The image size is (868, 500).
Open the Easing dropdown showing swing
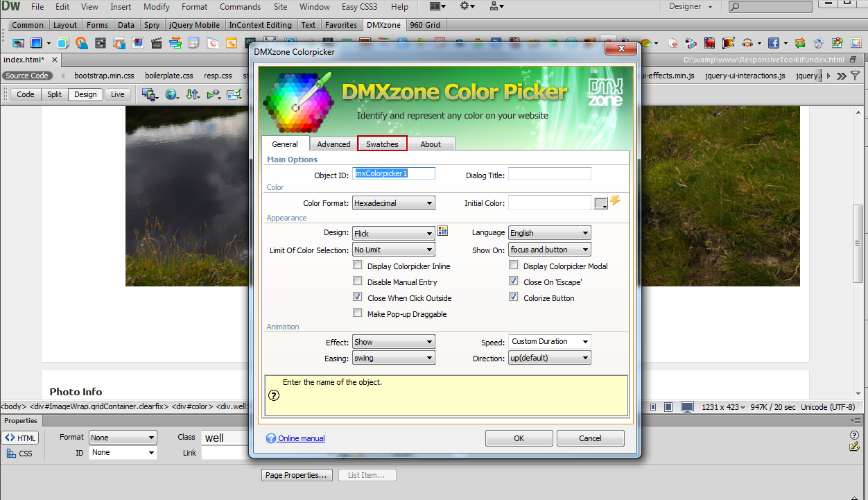coord(394,358)
